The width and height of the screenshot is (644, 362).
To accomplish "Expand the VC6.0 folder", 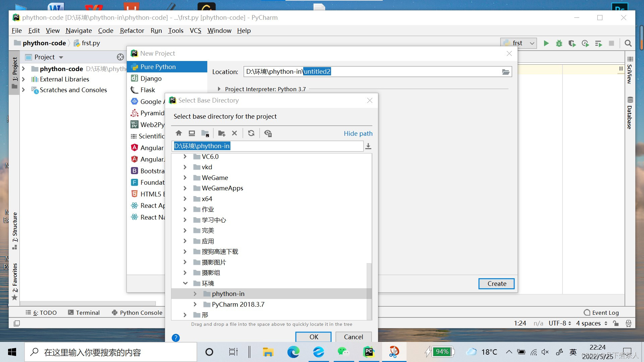I will pyautogui.click(x=185, y=157).
